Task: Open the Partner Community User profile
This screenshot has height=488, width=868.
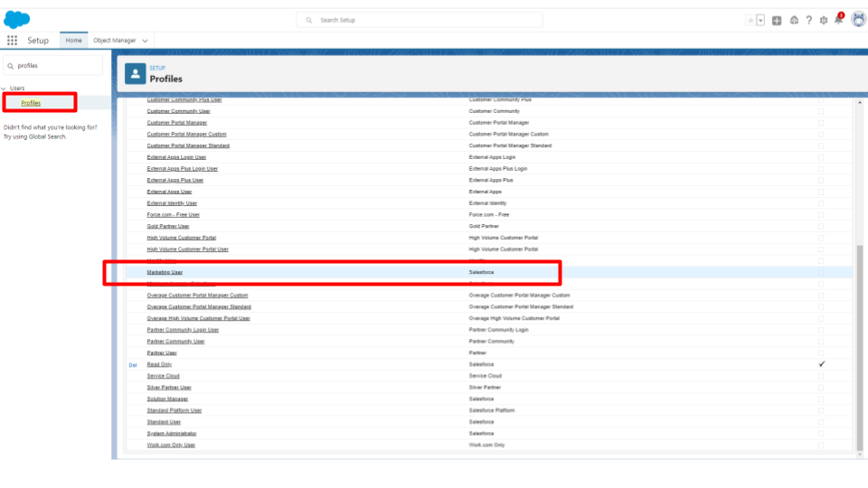Action: pyautogui.click(x=175, y=342)
